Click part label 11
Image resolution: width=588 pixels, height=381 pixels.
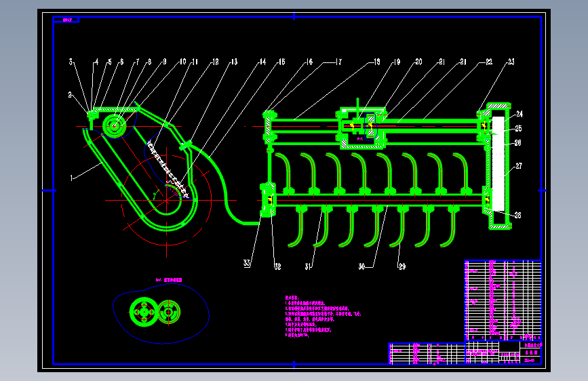pos(195,62)
